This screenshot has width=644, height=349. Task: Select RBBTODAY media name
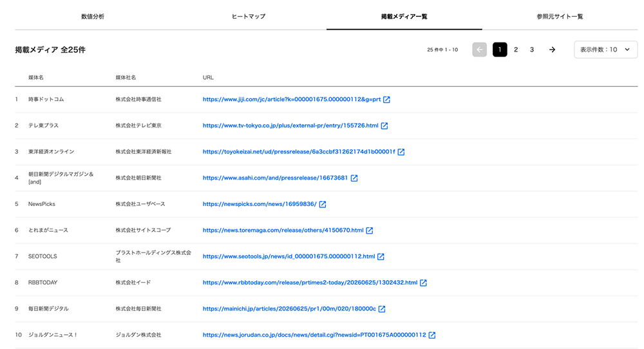(x=43, y=283)
